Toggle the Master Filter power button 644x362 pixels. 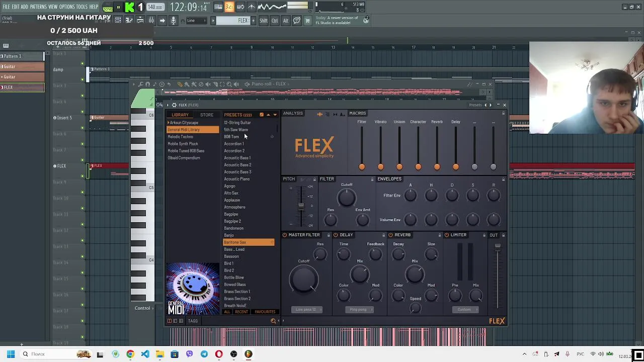pyautogui.click(x=285, y=235)
